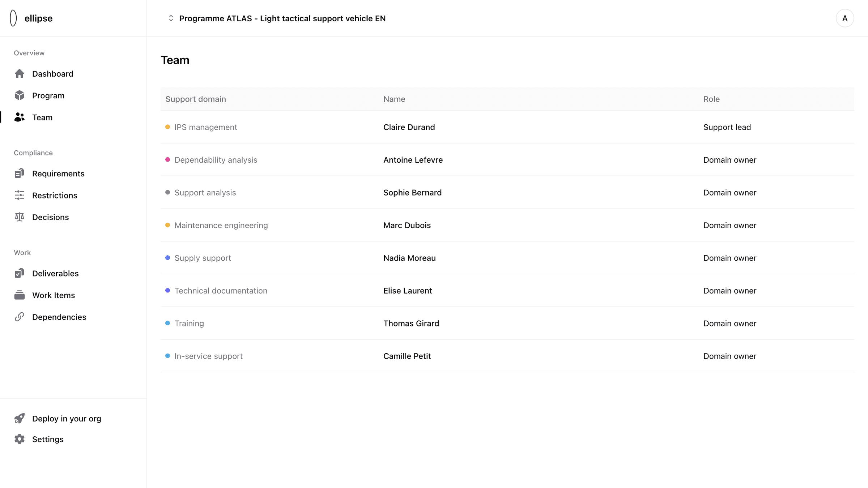Select the Program cube icon

pos(20,95)
